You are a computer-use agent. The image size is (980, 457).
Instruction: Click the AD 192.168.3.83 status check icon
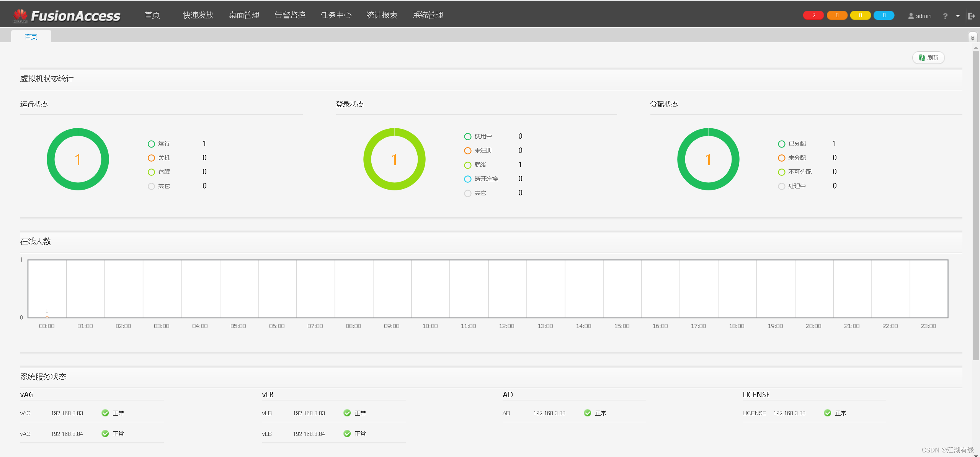click(587, 413)
